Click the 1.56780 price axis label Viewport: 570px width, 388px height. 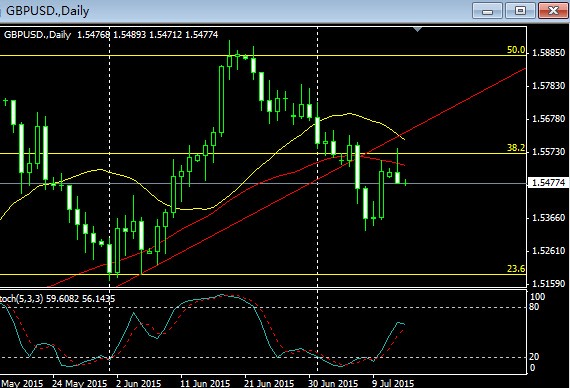pyautogui.click(x=549, y=119)
